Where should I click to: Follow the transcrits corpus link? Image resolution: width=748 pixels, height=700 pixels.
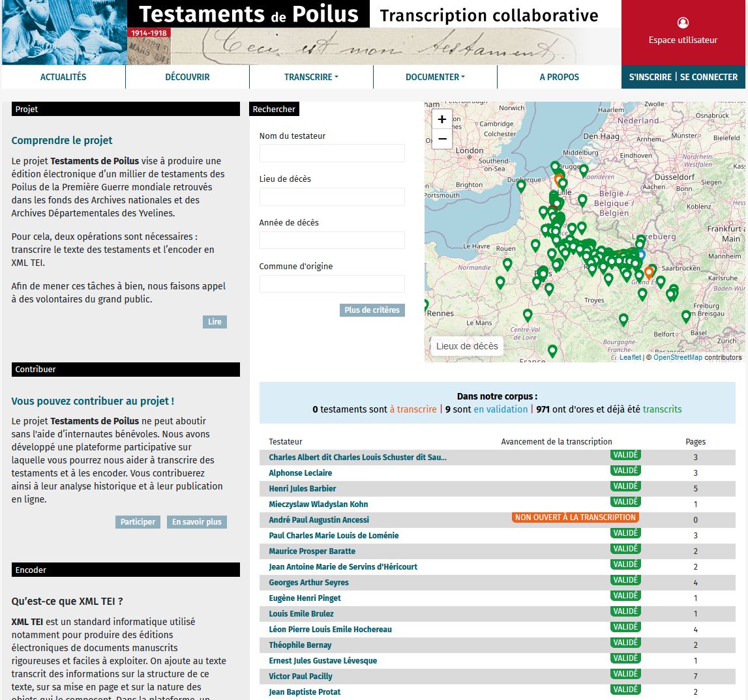pos(662,409)
